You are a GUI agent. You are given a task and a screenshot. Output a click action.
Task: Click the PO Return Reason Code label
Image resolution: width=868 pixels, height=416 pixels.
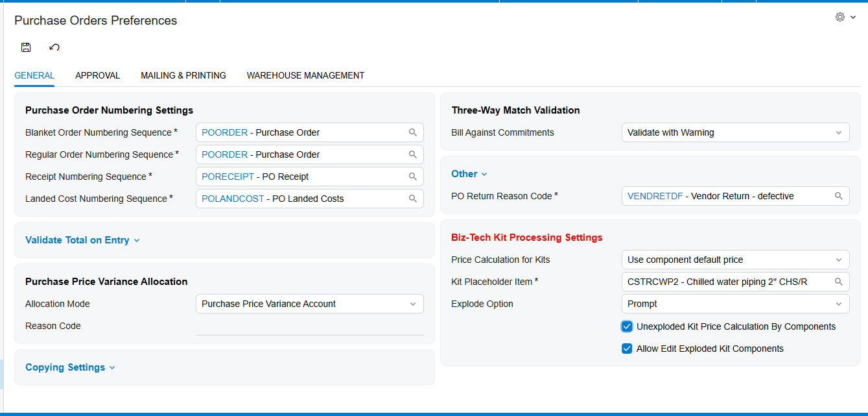504,196
